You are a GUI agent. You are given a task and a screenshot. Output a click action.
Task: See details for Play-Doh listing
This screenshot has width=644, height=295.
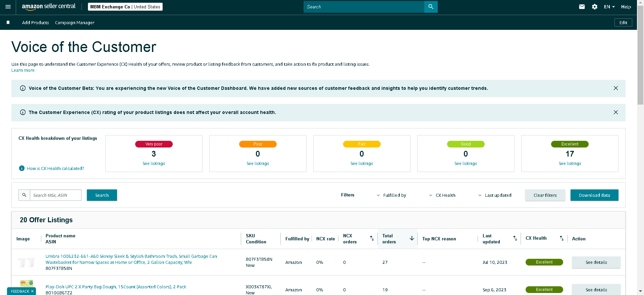click(x=596, y=290)
